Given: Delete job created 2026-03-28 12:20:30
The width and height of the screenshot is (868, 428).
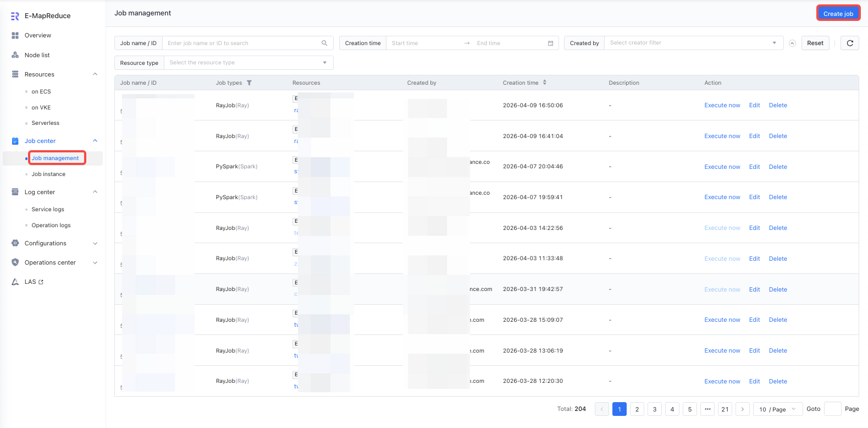Looking at the screenshot, I should 778,381.
